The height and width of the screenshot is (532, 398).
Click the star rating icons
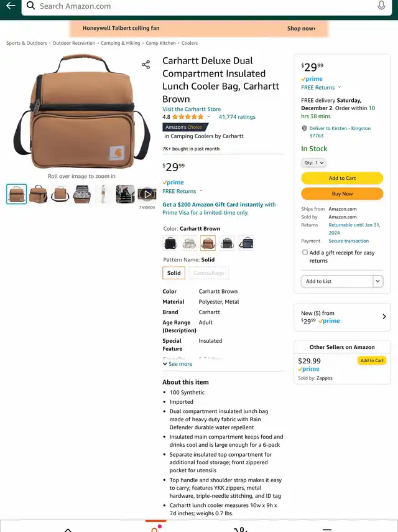(188, 117)
